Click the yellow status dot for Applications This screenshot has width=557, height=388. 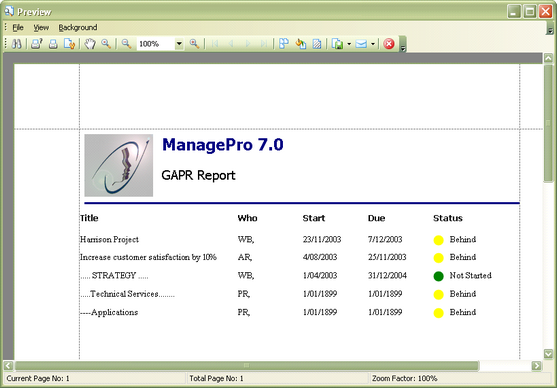(438, 313)
